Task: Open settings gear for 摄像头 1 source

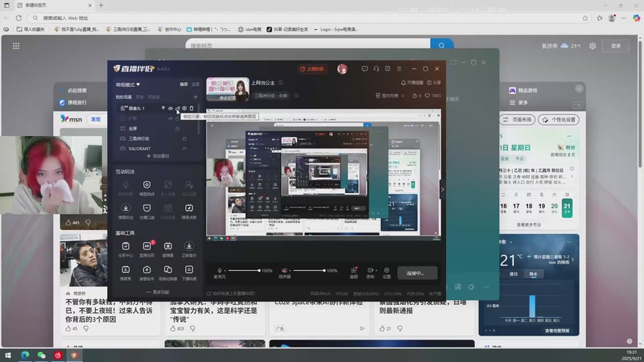Action: 184,109
